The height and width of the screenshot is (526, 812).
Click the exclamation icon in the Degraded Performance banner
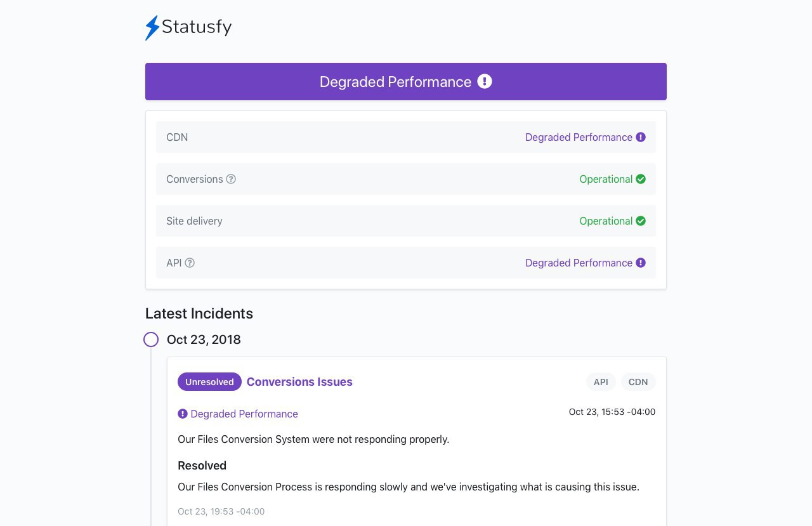(x=485, y=81)
